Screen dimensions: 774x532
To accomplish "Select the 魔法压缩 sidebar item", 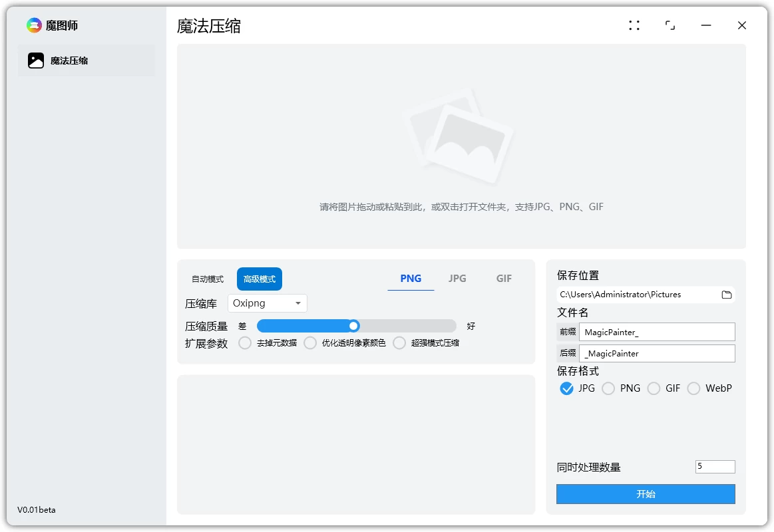I will click(x=87, y=60).
